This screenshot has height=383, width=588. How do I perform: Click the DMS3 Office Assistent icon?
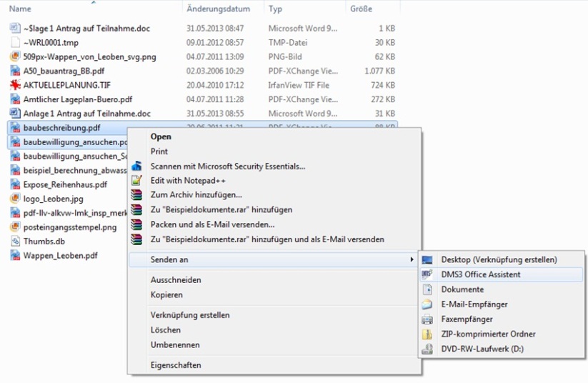427,274
